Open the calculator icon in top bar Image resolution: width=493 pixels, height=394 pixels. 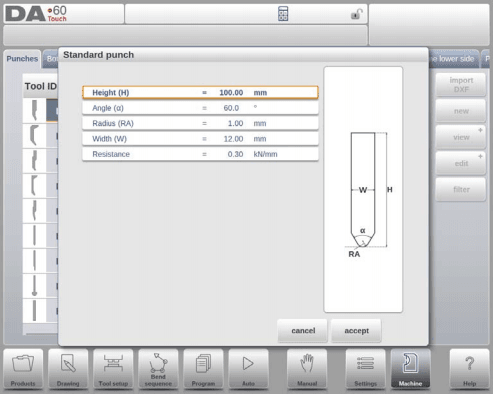pos(283,14)
